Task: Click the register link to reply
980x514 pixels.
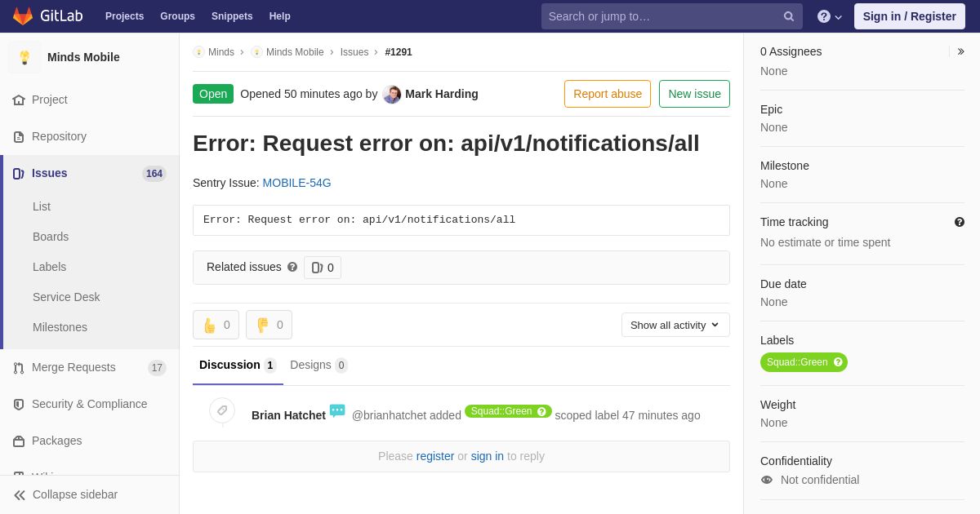Action: 435,456
